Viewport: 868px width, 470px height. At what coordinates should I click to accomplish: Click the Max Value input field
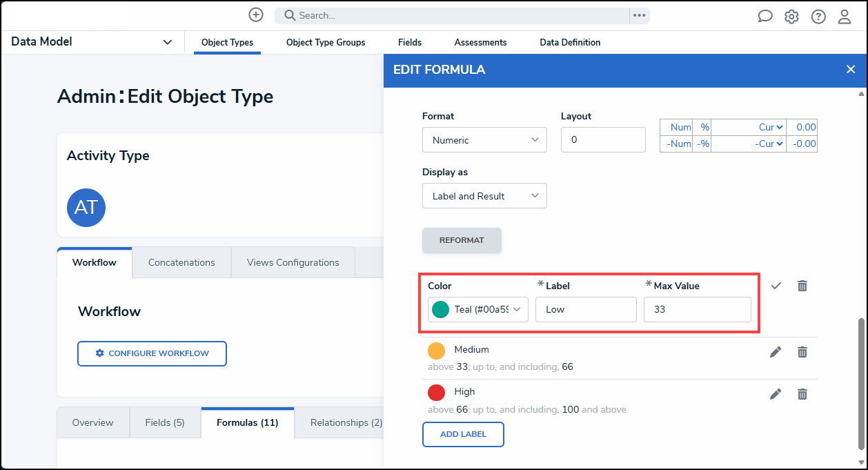click(x=697, y=309)
